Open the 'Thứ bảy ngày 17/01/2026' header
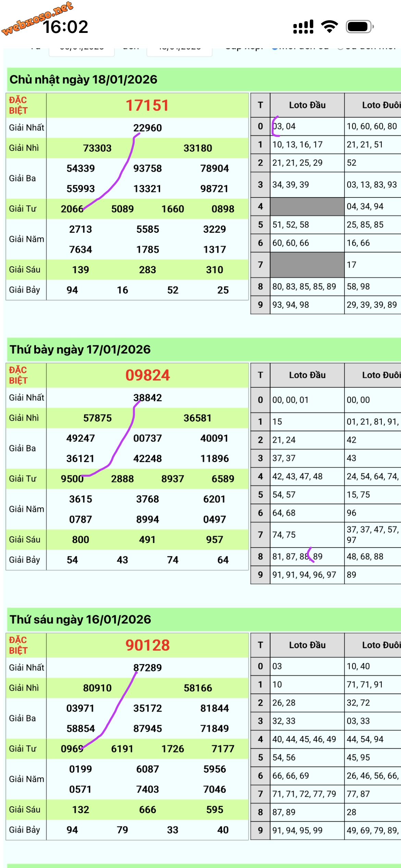The width and height of the screenshot is (401, 868). pos(204,349)
